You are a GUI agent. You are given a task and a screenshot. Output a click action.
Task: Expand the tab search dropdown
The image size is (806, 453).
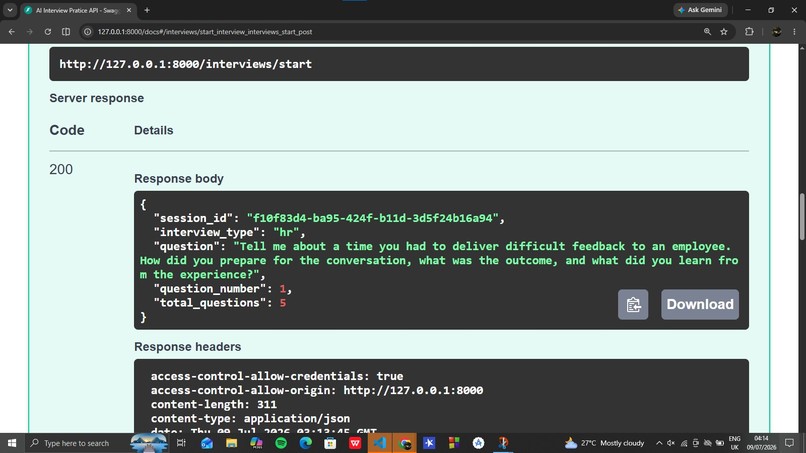click(x=10, y=10)
